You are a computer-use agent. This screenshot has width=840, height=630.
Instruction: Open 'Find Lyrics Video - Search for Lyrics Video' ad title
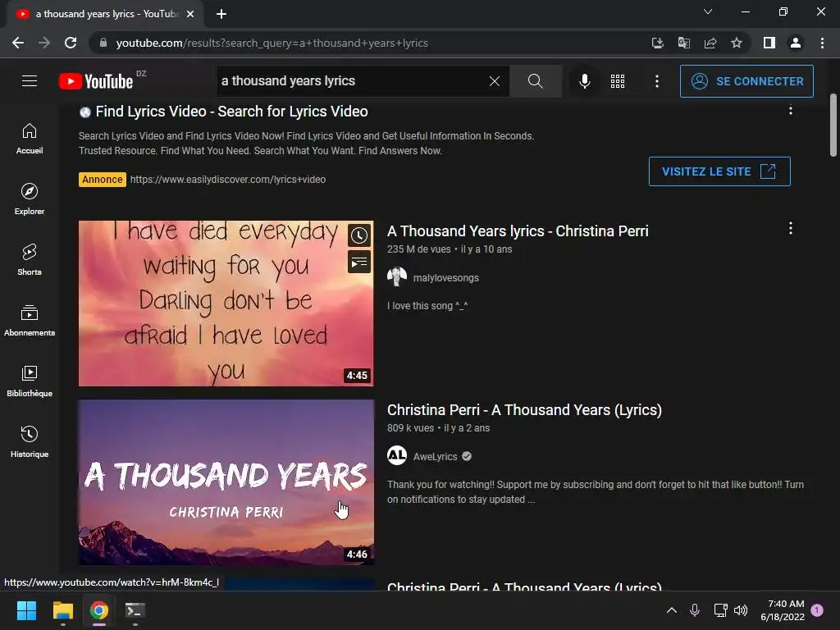(231, 112)
